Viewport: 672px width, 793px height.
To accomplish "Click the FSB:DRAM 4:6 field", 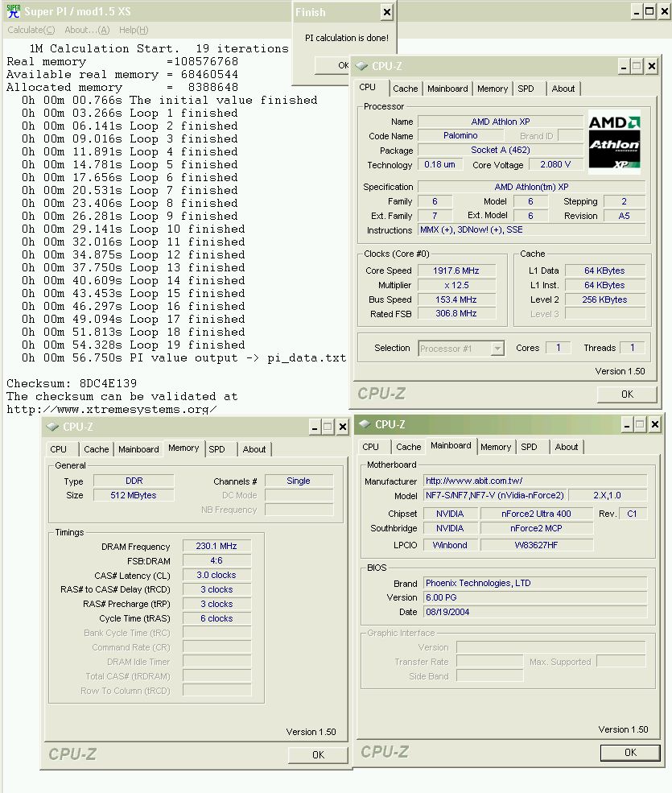I will coord(216,560).
